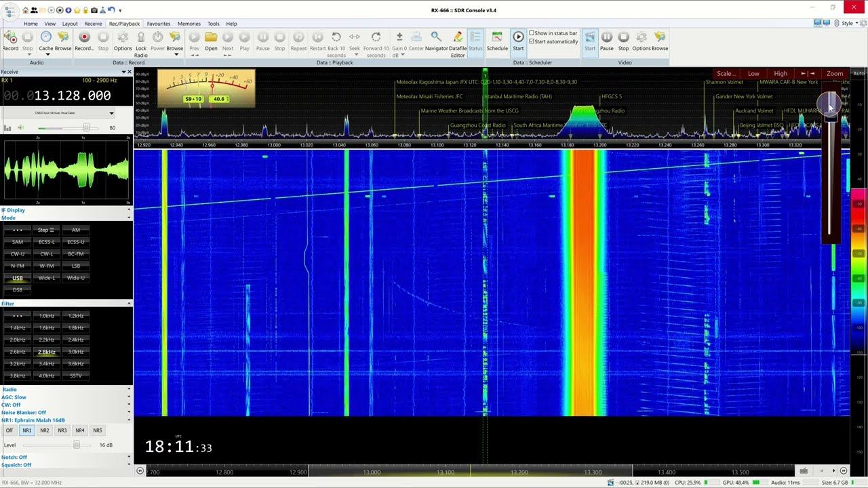Enable Show in status bar checkbox
868x488 pixels.
(x=532, y=33)
